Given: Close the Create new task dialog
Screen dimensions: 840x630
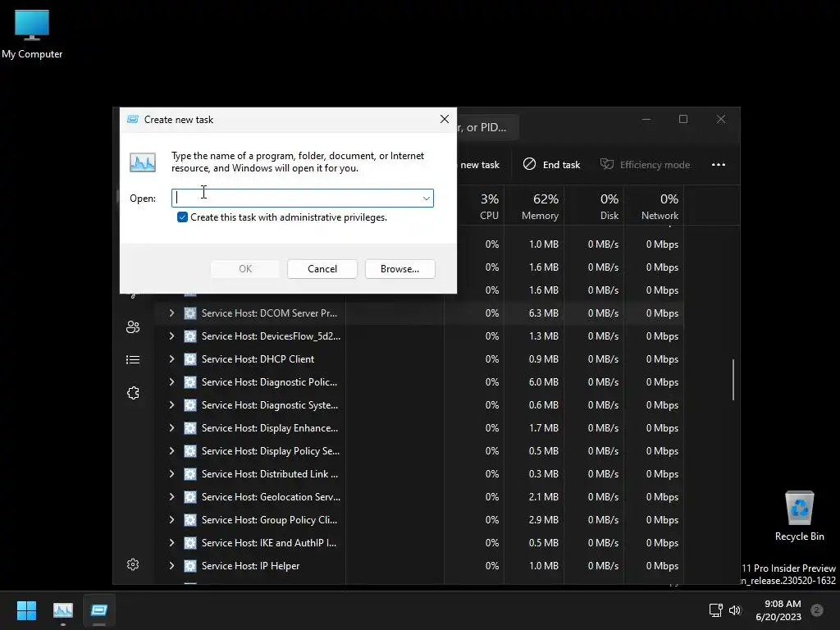Looking at the screenshot, I should [444, 119].
